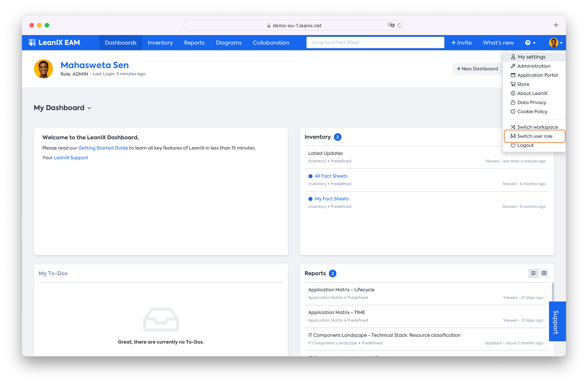Click the window icon beside Application Portal
This screenshot has height=385, width=588.
click(x=513, y=75)
